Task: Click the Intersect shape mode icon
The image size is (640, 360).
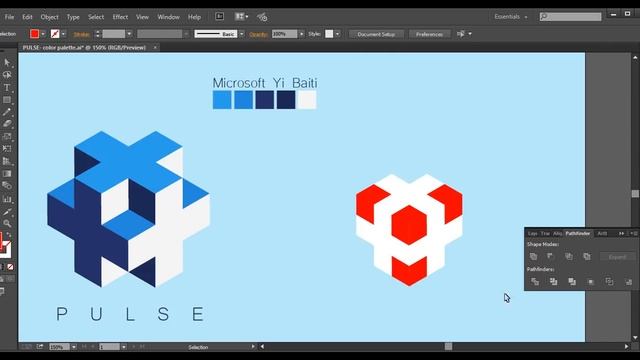Action: click(x=569, y=256)
